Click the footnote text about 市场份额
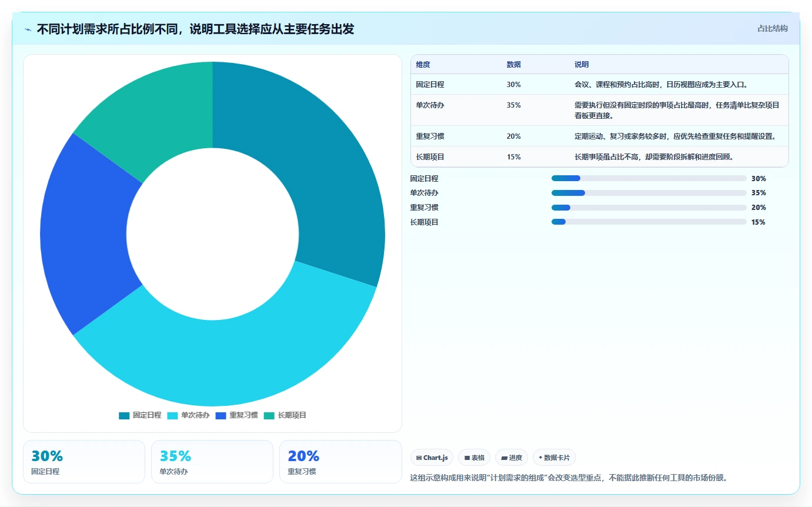The image size is (812, 507). click(x=569, y=478)
